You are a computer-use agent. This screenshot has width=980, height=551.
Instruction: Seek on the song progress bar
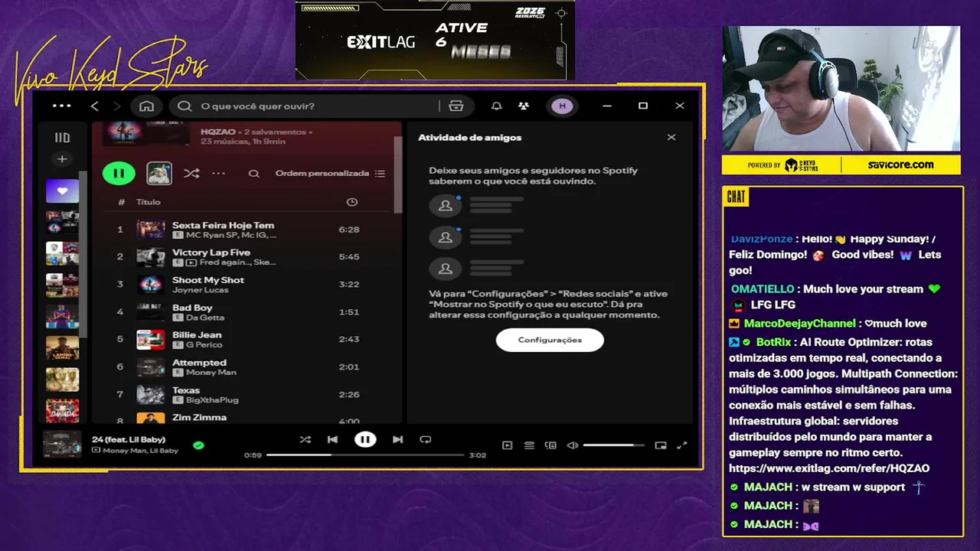click(365, 455)
